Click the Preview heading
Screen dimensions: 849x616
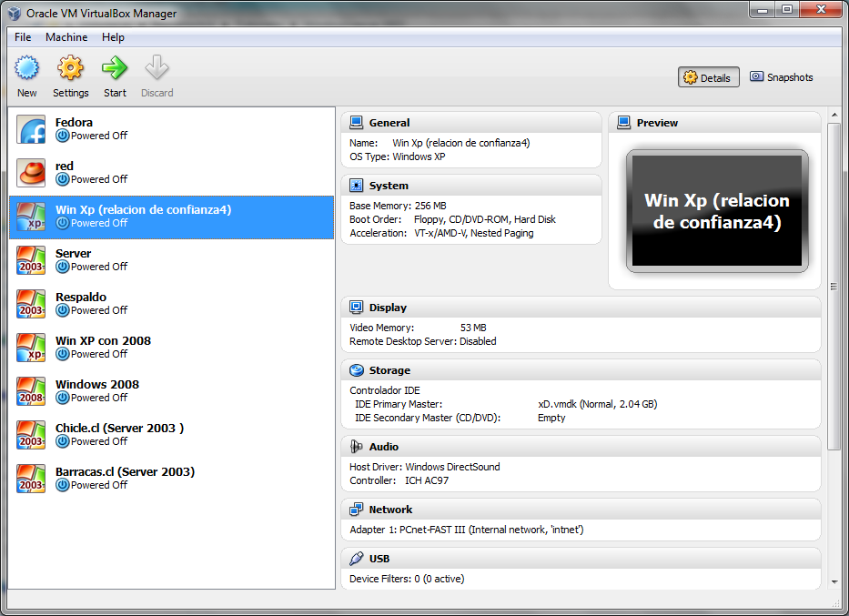657,123
